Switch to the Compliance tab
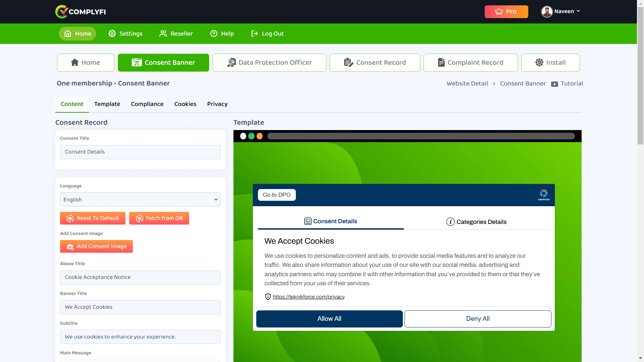The height and width of the screenshot is (362, 644). 147,104
